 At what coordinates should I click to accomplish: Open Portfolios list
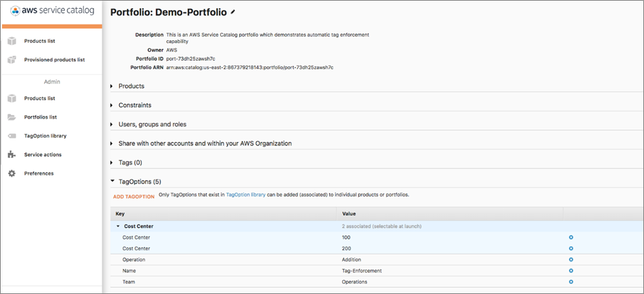click(40, 117)
